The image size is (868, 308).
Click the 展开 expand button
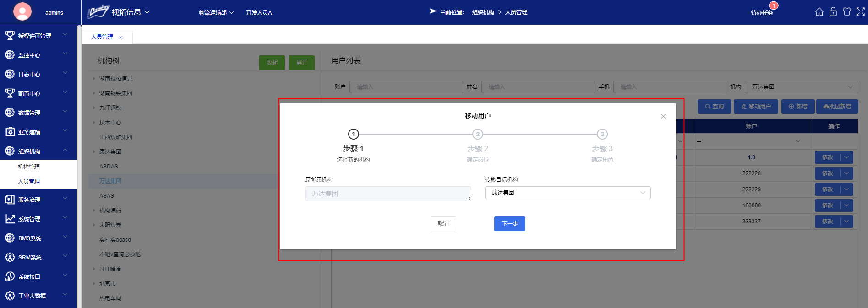(x=302, y=63)
